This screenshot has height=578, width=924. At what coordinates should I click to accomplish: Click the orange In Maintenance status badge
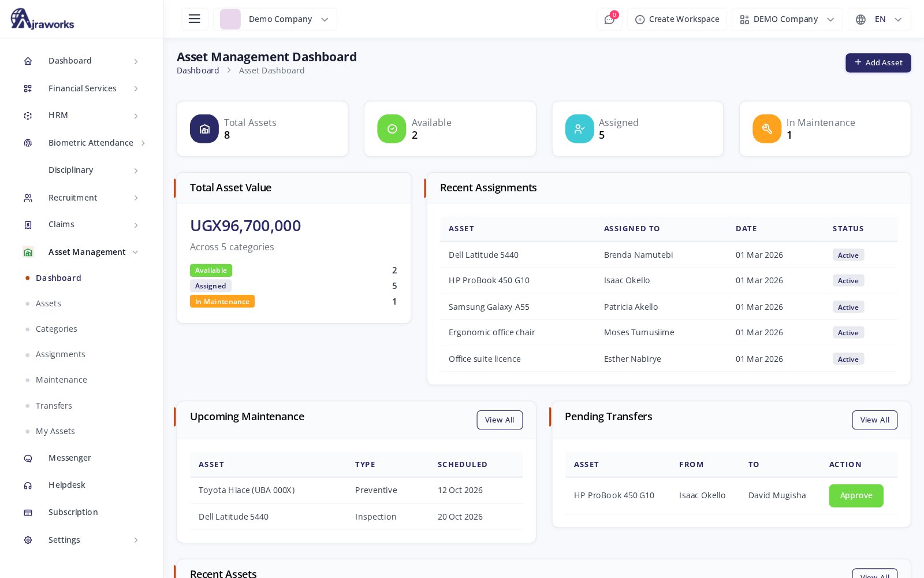click(x=222, y=302)
